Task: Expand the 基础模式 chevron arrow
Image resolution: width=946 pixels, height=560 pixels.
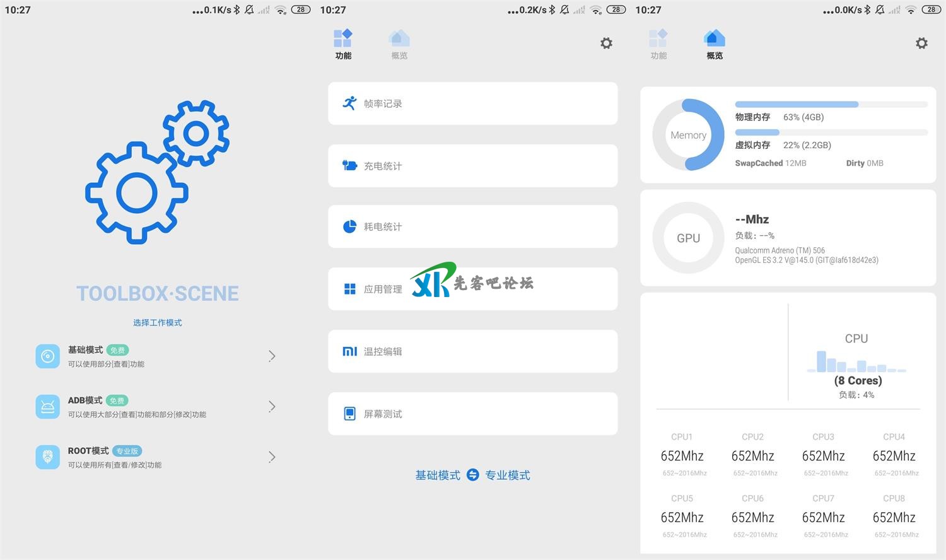Action: point(272,356)
